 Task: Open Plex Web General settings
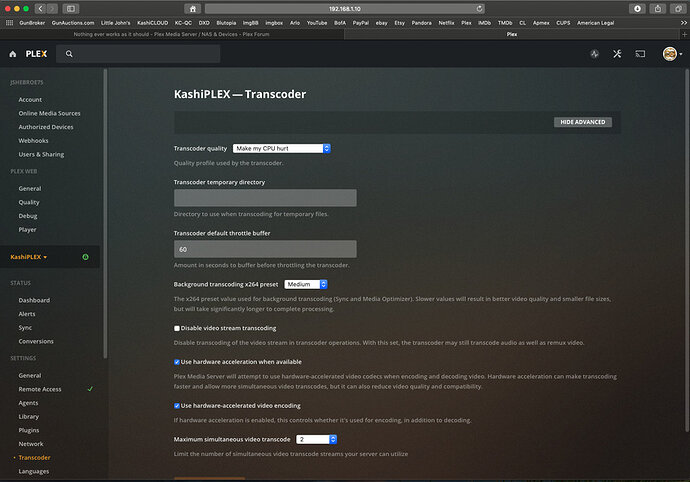pyautogui.click(x=29, y=188)
